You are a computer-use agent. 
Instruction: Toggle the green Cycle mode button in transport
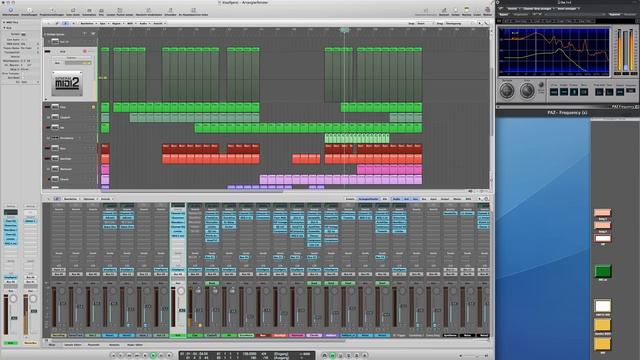pos(332,356)
